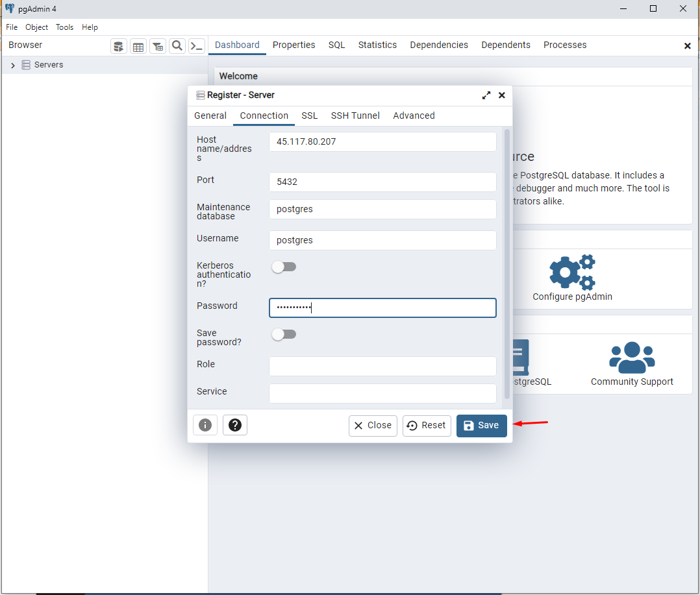Viewport: 700px width, 595px height.
Task: Select the Dashboard tab
Action: point(237,45)
